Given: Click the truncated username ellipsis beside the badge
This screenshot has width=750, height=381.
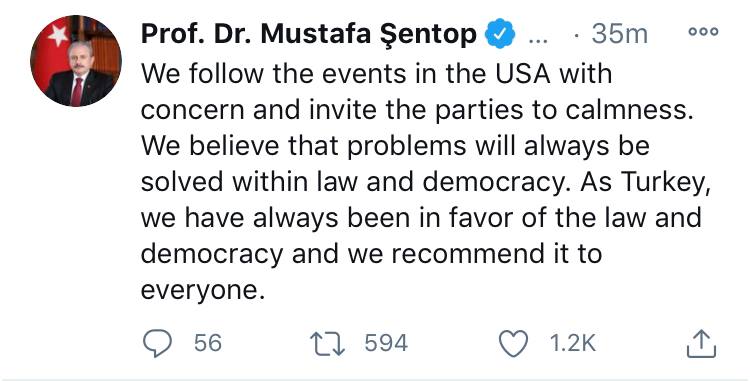Looking at the screenshot, I should point(538,39).
